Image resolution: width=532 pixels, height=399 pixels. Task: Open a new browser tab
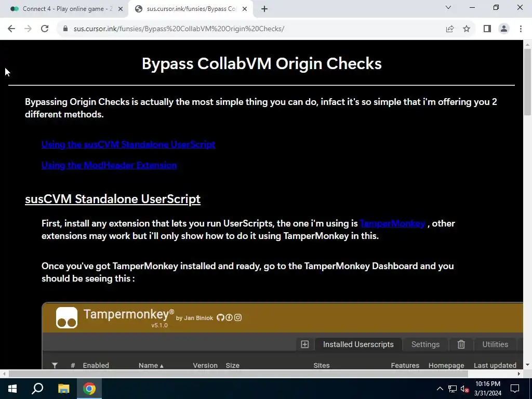click(x=264, y=9)
